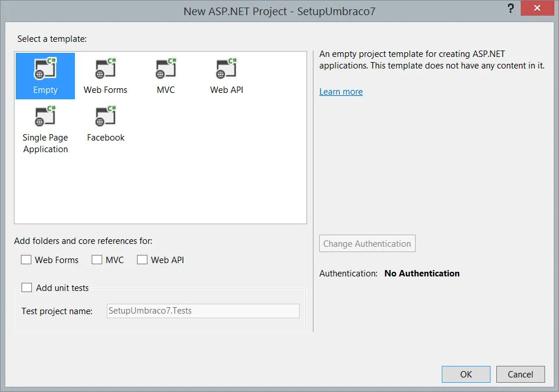Click empty space in the template list
Screen dimensions: 559x392
[203, 180]
